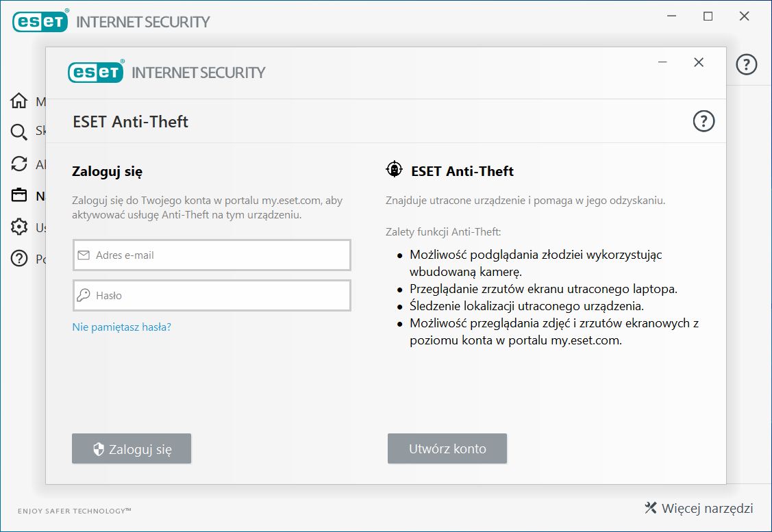Open help from the Anti-Theft dialog header

pos(703,121)
